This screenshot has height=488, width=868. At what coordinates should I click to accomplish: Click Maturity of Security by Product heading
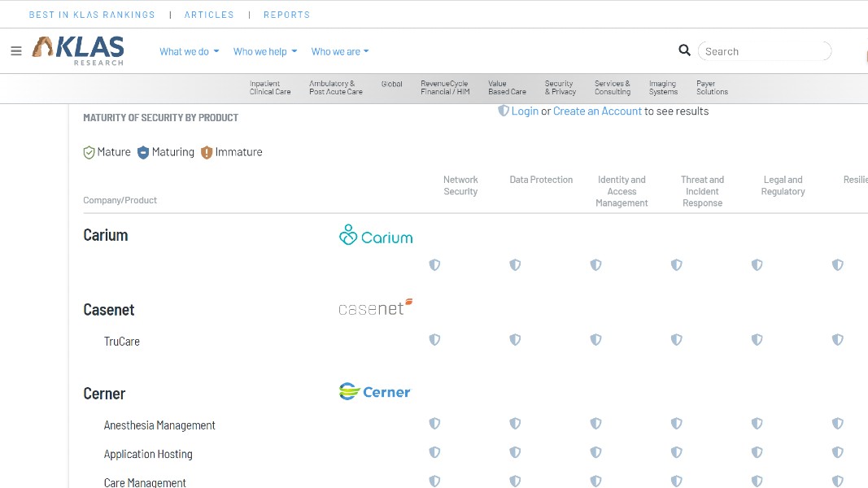click(160, 118)
